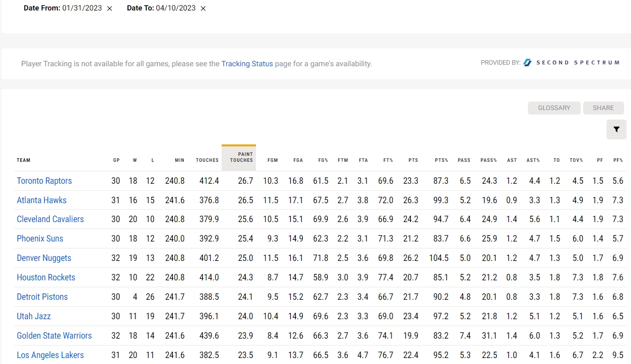Image resolution: width=631 pixels, height=364 pixels.
Task: Sort by TOV% column header
Action: pos(576,160)
